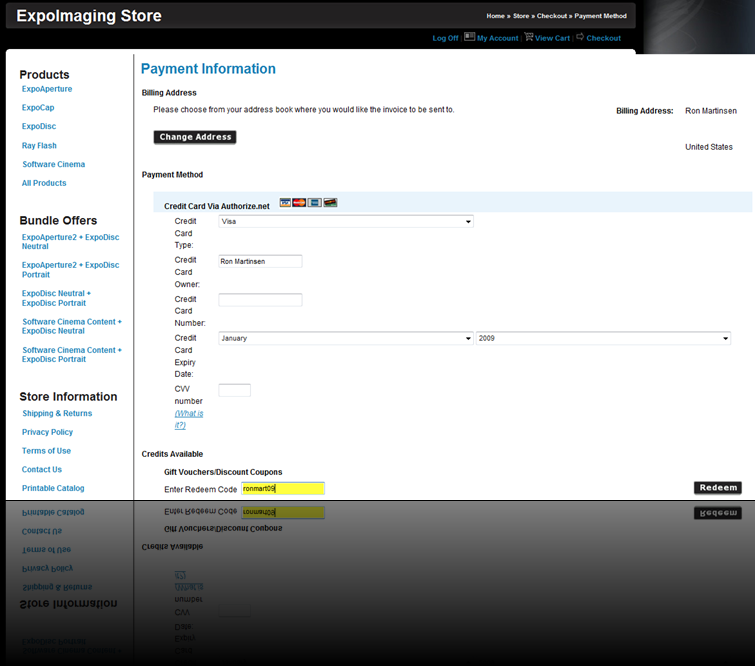Click the My Account card icon
Viewport: 755px width, 666px height.
(469, 37)
